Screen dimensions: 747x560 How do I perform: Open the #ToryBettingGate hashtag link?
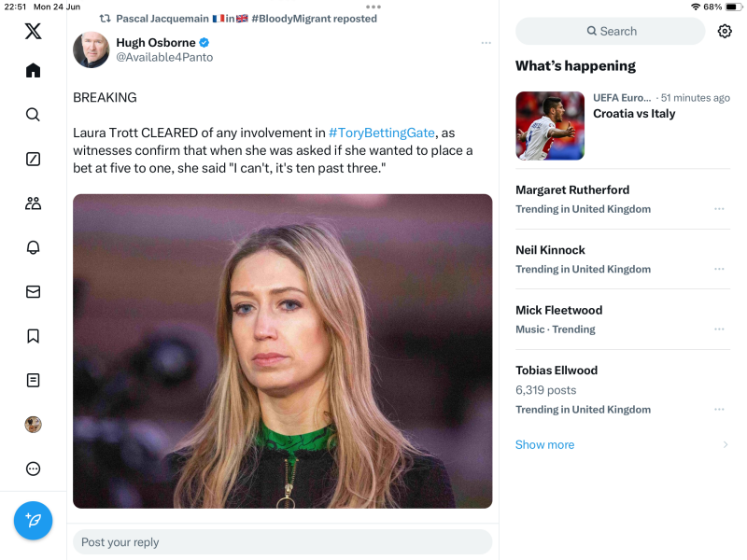pyautogui.click(x=381, y=133)
